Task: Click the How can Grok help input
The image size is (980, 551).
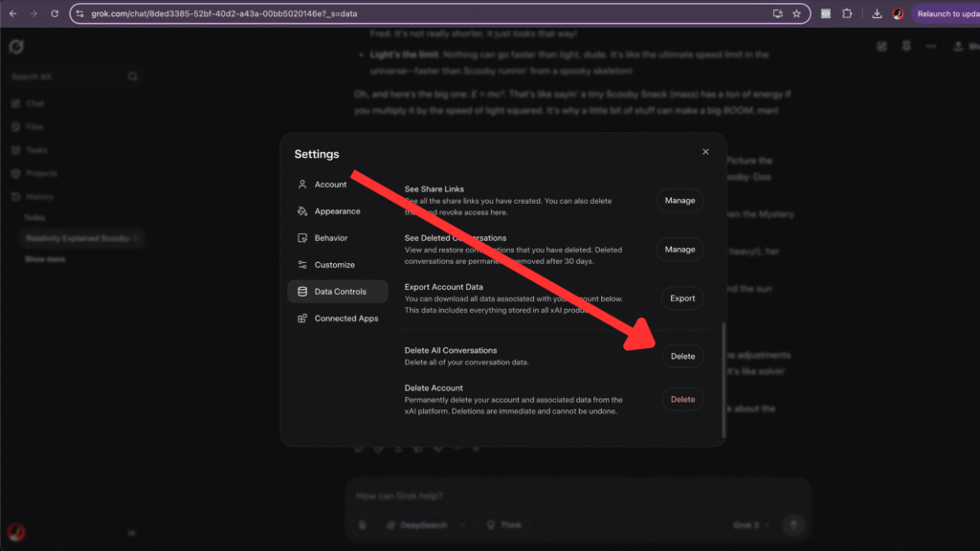Action: point(578,496)
